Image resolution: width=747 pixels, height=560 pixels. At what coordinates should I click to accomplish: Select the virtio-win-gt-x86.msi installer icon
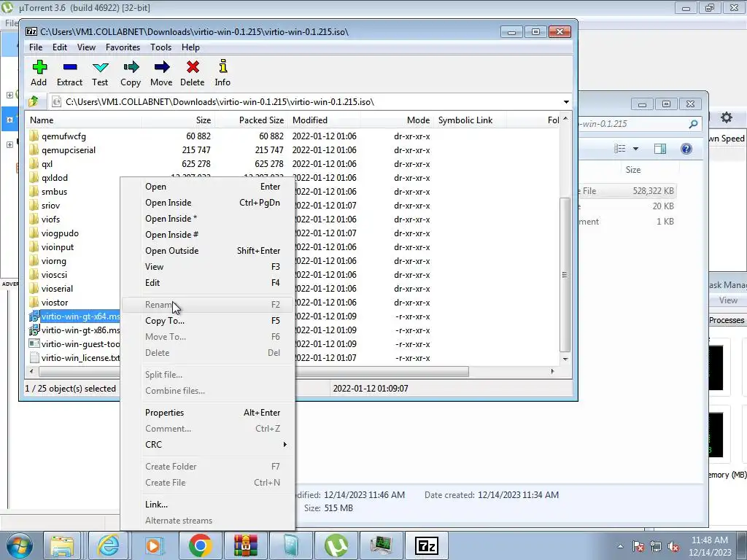(x=34, y=330)
